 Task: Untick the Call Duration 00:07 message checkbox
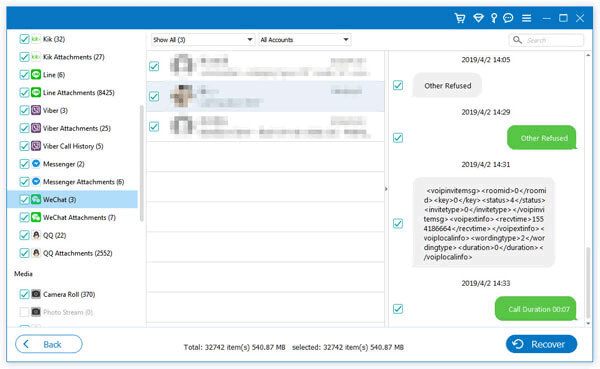(x=398, y=309)
